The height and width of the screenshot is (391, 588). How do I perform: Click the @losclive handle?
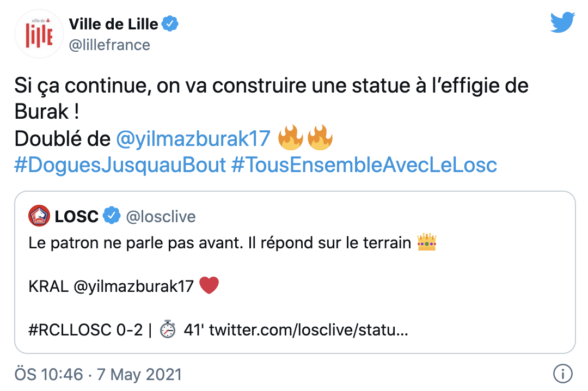161,217
